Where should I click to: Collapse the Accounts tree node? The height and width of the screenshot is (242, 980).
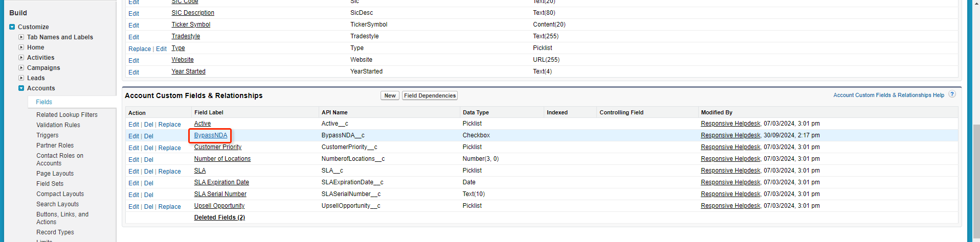tap(21, 88)
